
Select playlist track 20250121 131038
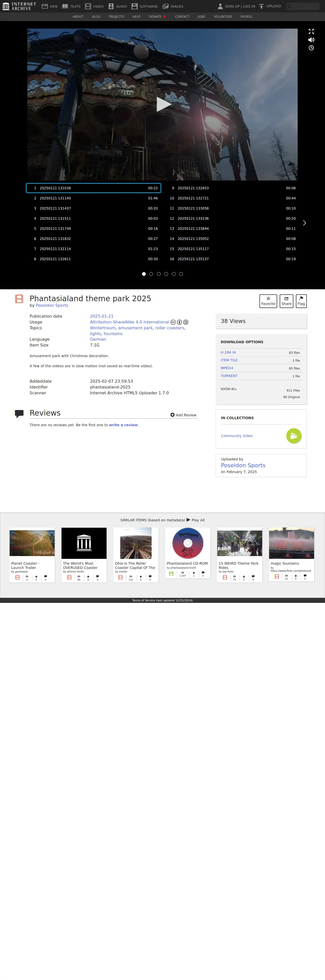94,188
